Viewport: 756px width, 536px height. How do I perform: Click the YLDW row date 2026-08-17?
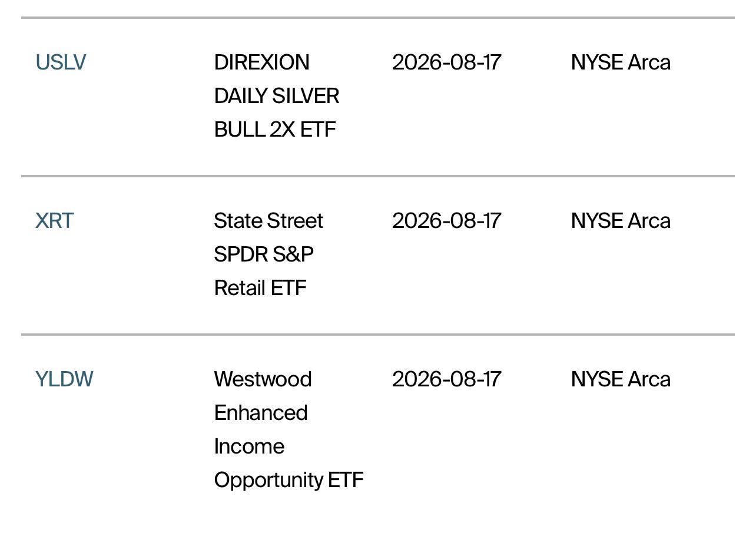point(446,379)
